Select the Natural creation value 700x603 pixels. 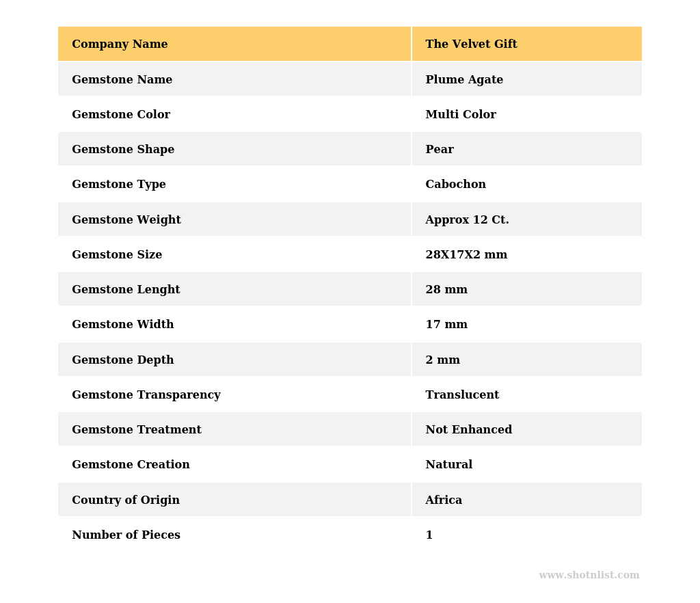click(448, 465)
